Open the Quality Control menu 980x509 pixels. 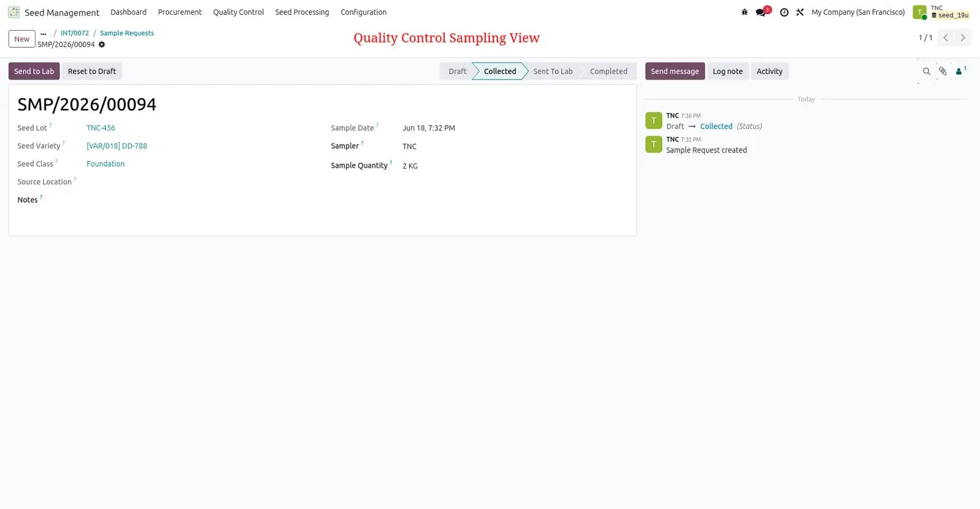(238, 12)
